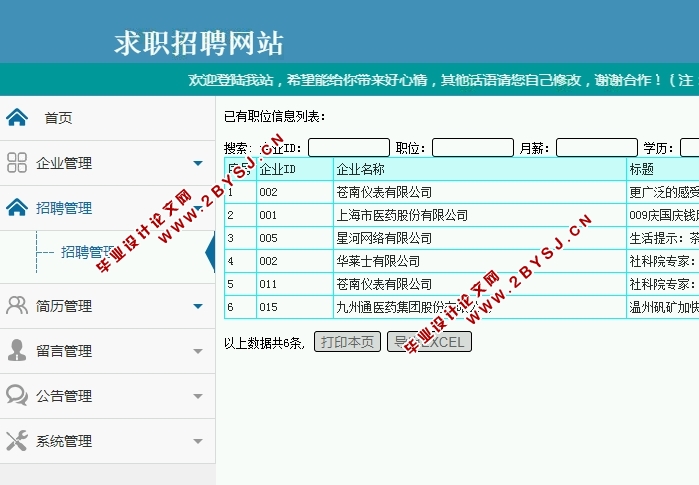Click 苍南仪表有限公司 in row 1

[x=384, y=193]
